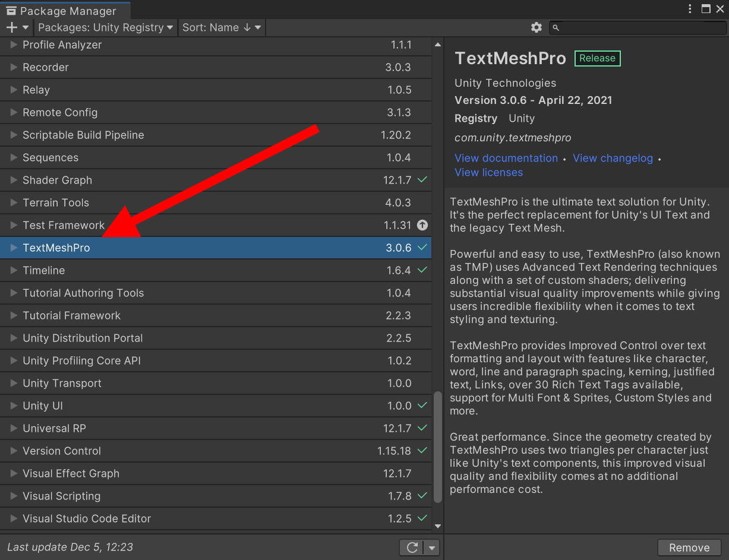The height and width of the screenshot is (560, 729).
Task: Open the View changelog link
Action: (613, 158)
